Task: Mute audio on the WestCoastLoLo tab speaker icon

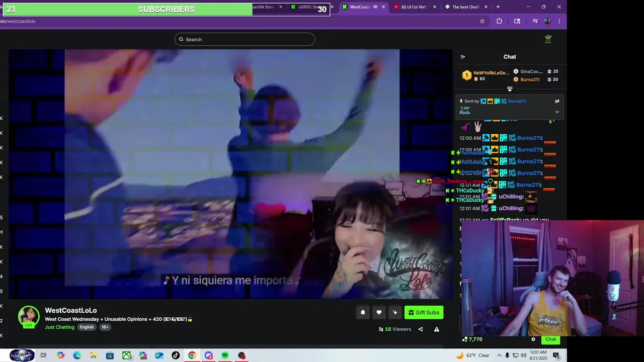Action: pyautogui.click(x=375, y=7)
